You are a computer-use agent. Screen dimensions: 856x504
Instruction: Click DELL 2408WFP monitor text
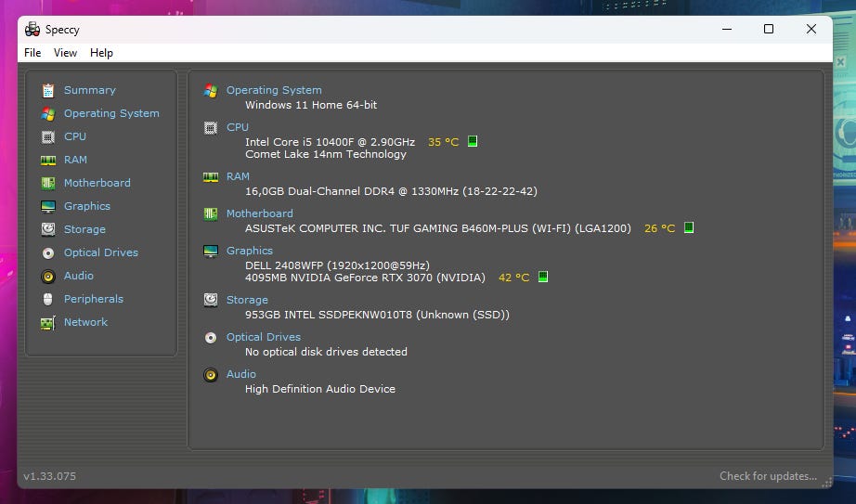pos(337,265)
